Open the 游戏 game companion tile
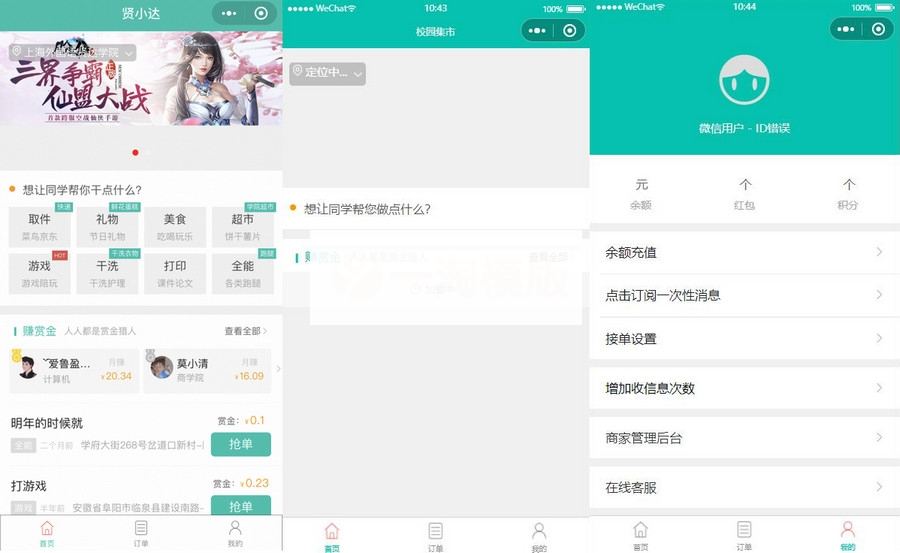900x553 pixels. (x=40, y=273)
